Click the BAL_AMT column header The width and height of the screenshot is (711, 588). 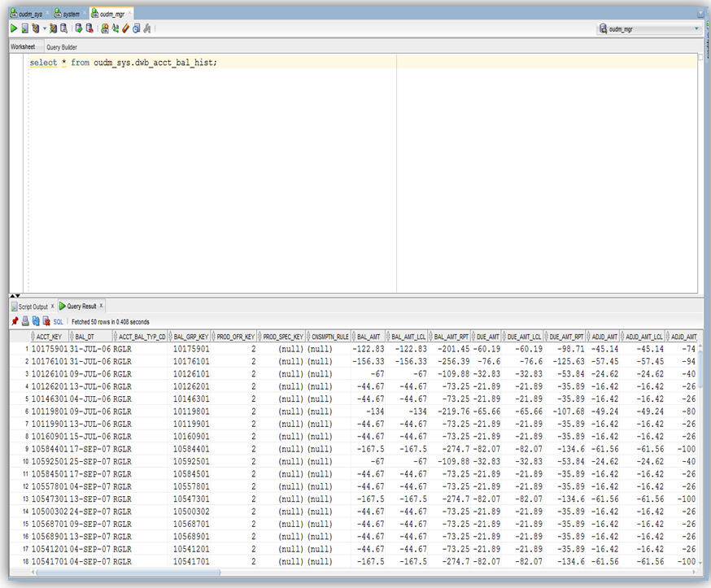point(369,337)
